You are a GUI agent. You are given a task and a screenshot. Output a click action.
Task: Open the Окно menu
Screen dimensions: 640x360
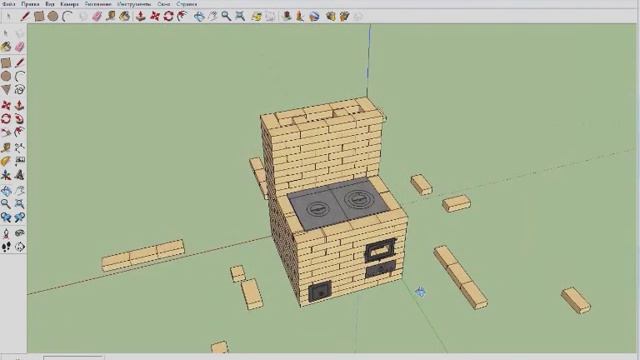[164, 4]
